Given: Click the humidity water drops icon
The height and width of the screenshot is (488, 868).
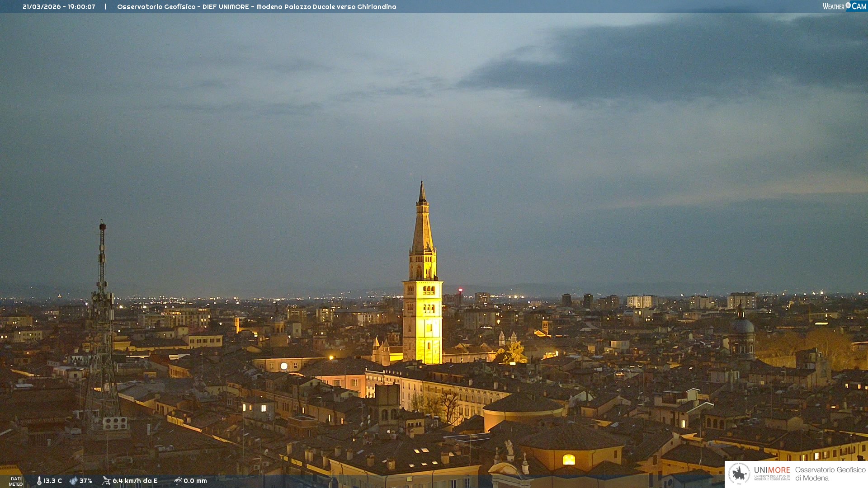Looking at the screenshot, I should [73, 481].
